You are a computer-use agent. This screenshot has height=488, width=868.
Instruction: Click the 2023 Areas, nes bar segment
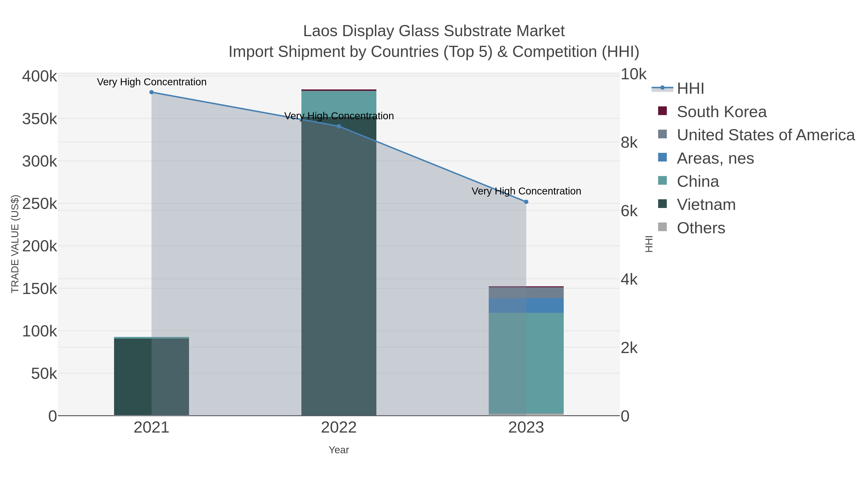point(526,306)
